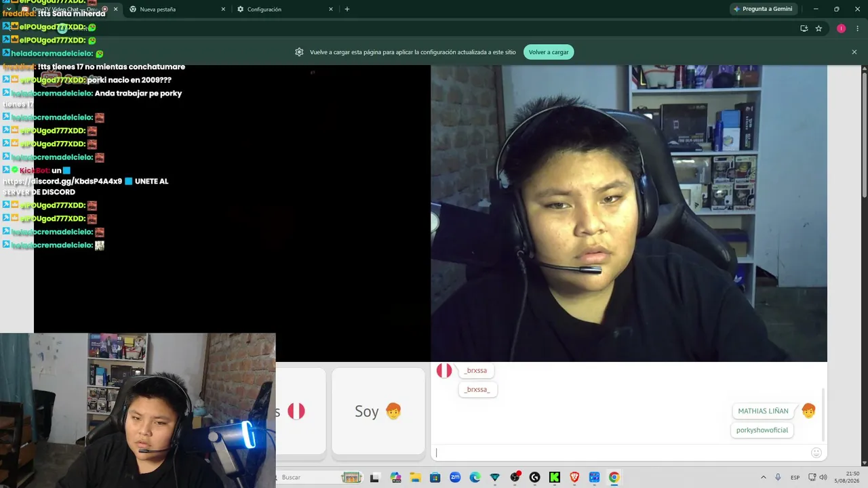Open File Explorer from the taskbar
Image resolution: width=868 pixels, height=488 pixels.
(415, 478)
